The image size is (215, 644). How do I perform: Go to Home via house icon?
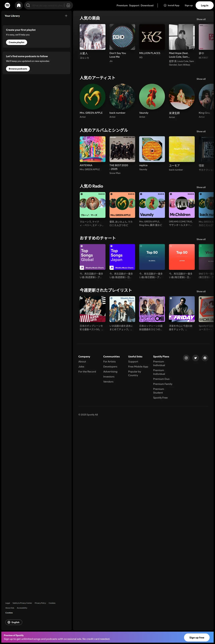click(19, 5)
